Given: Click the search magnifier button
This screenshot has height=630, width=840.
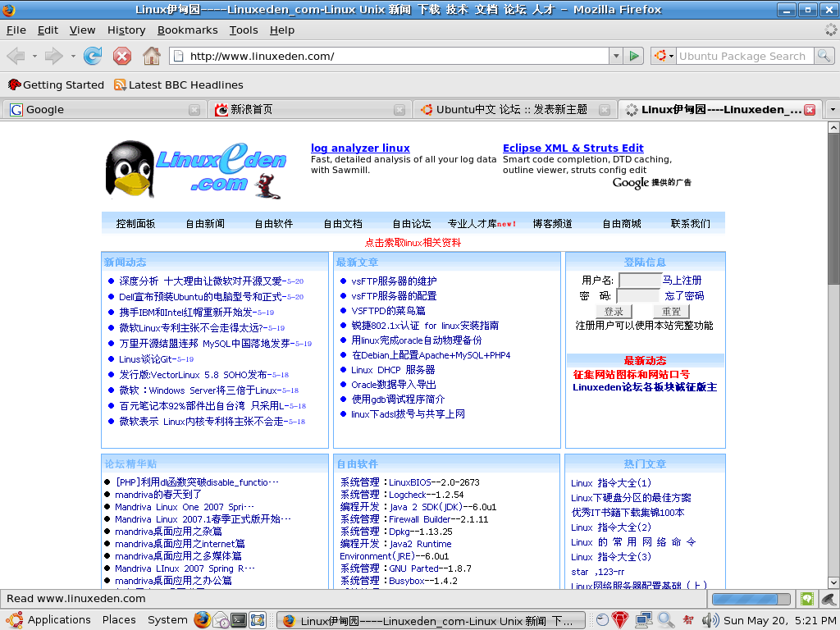Looking at the screenshot, I should point(824,56).
